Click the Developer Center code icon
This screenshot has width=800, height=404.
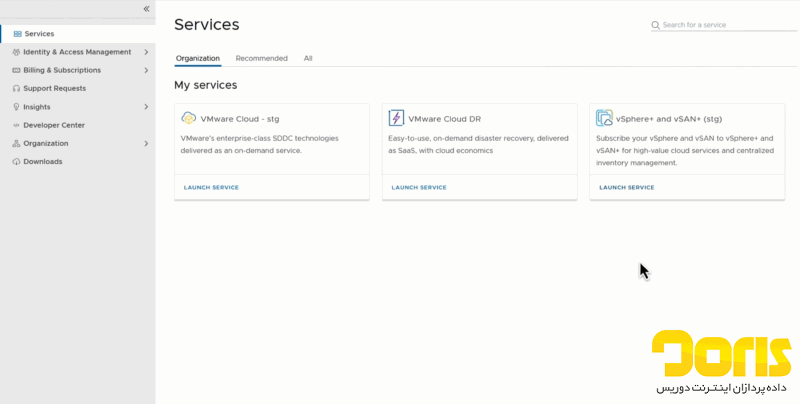tap(16, 125)
